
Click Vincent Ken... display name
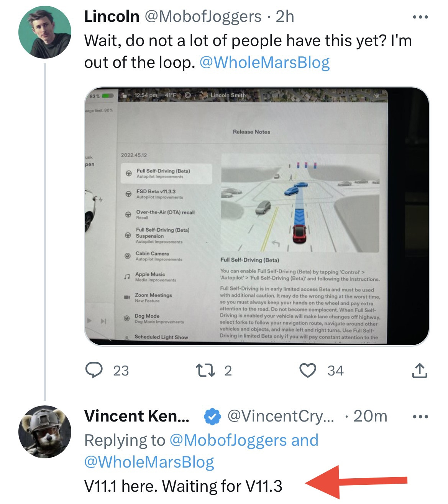(137, 416)
